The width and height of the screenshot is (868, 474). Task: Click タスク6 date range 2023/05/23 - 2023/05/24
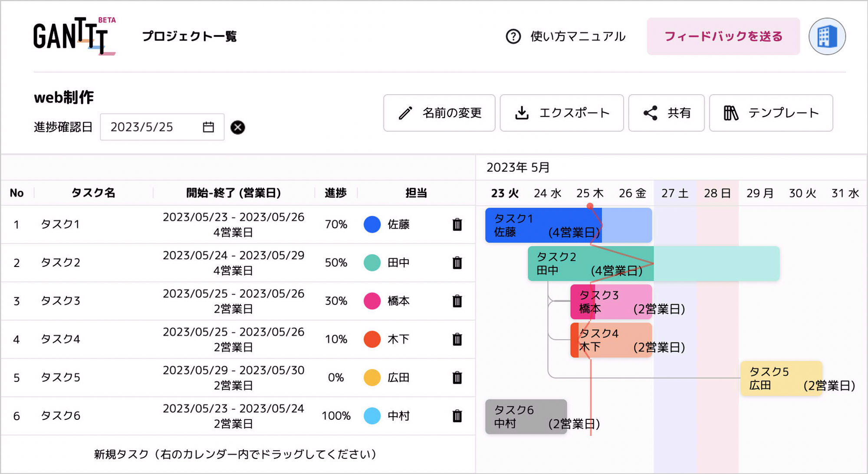233,408
